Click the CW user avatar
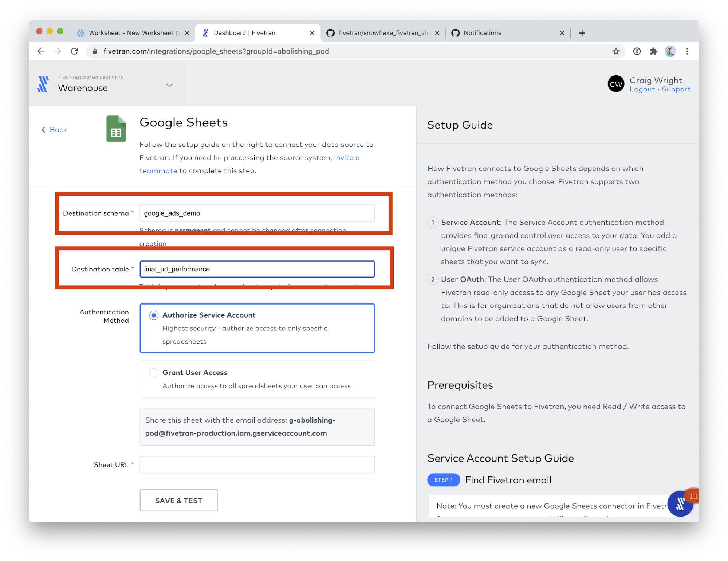 point(616,84)
